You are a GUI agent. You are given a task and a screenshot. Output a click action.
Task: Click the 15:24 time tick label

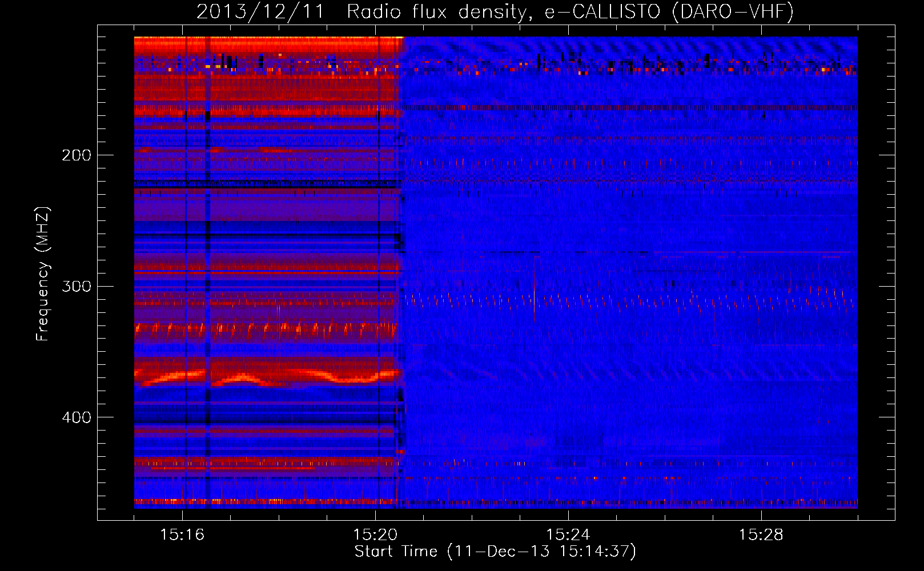point(568,534)
